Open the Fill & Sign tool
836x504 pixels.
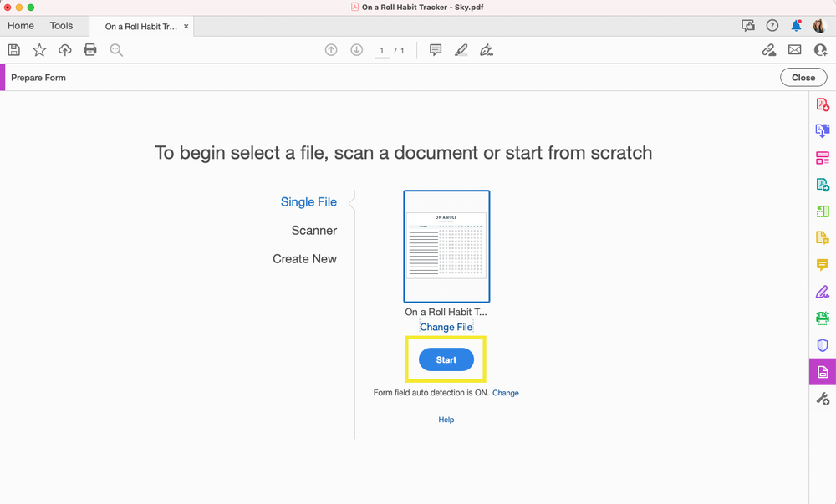pyautogui.click(x=822, y=291)
